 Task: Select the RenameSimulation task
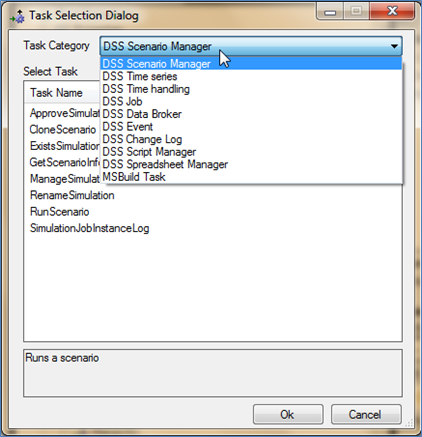pos(72,195)
